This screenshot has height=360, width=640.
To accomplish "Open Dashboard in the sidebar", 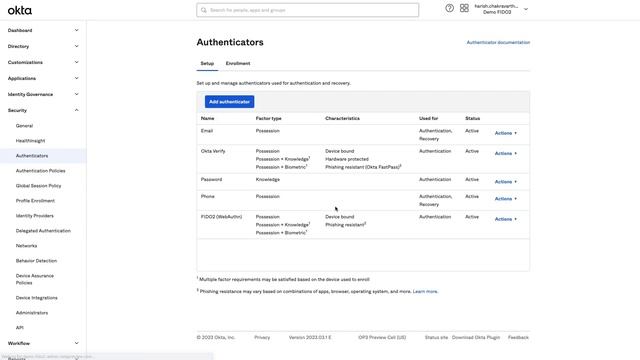I will [20, 30].
